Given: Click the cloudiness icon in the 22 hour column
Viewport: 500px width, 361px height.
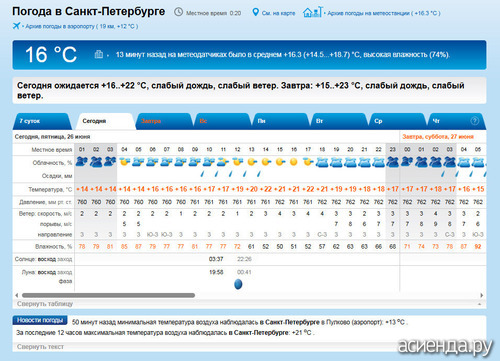Looking at the screenshot, I should pyautogui.click(x=379, y=162).
